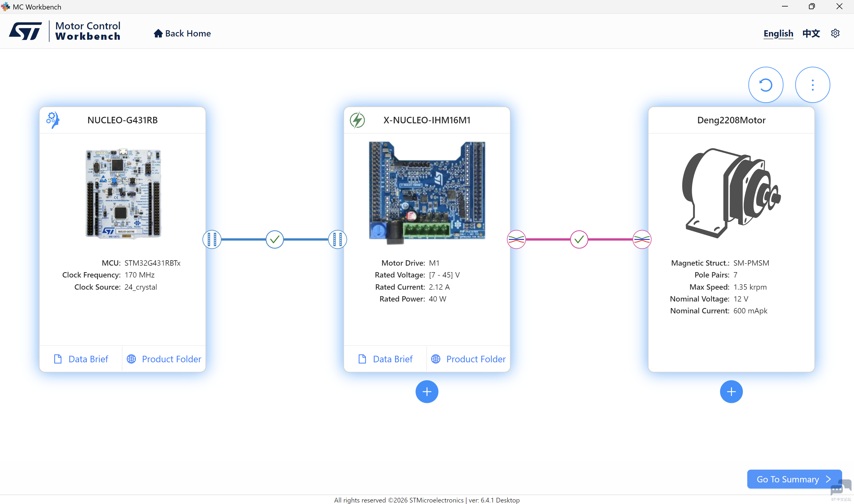Click the ST logo in header

[x=26, y=31]
